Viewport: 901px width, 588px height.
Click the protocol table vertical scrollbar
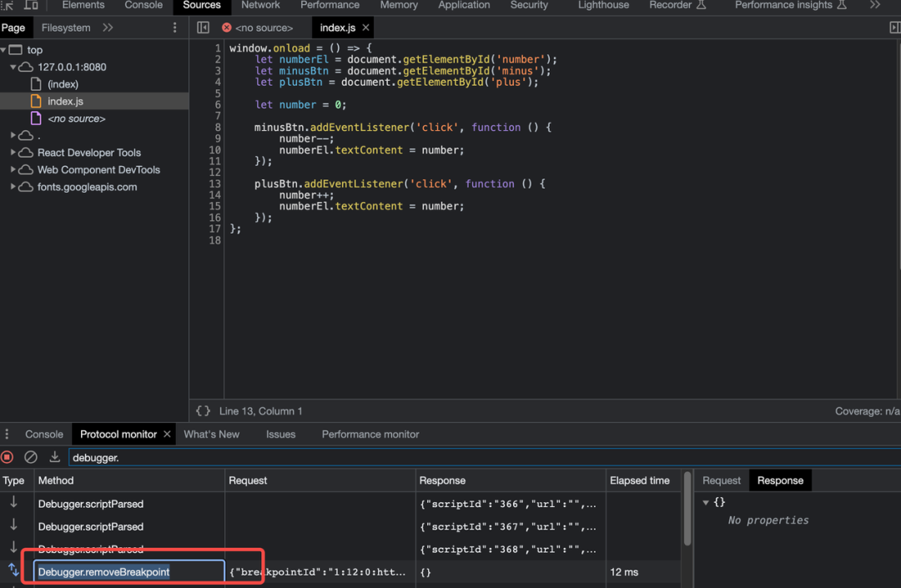point(687,509)
